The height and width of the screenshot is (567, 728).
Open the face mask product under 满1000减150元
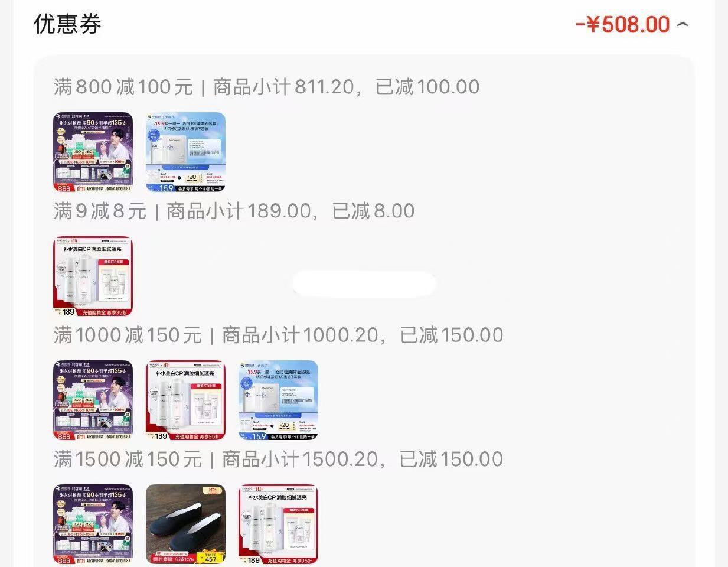tap(278, 400)
